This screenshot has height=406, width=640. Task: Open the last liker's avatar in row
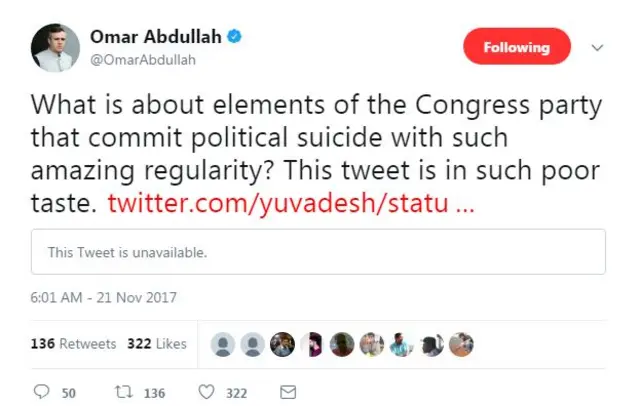tap(461, 344)
